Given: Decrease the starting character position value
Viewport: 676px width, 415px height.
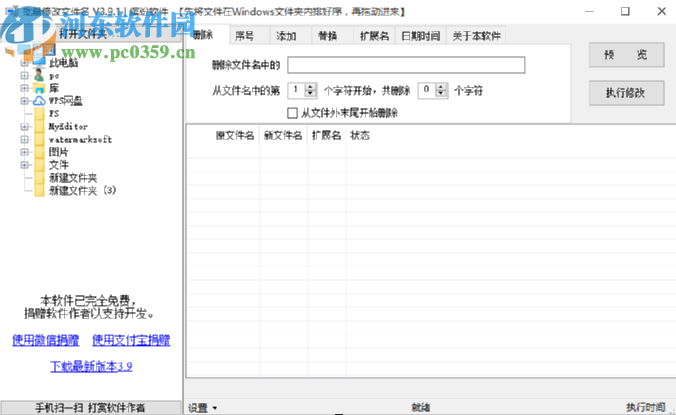Looking at the screenshot, I should click(x=311, y=94).
